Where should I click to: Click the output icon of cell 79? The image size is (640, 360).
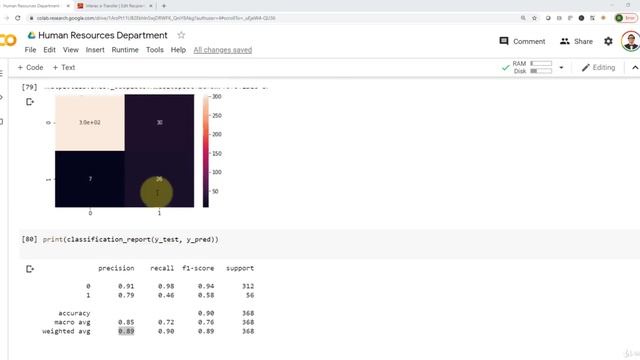coord(30,102)
